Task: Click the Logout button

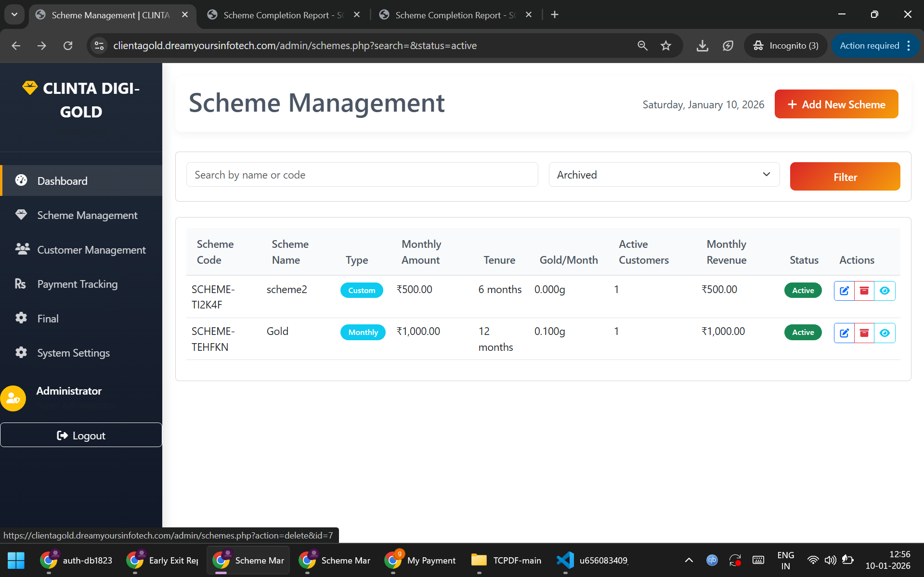Action: (81, 435)
